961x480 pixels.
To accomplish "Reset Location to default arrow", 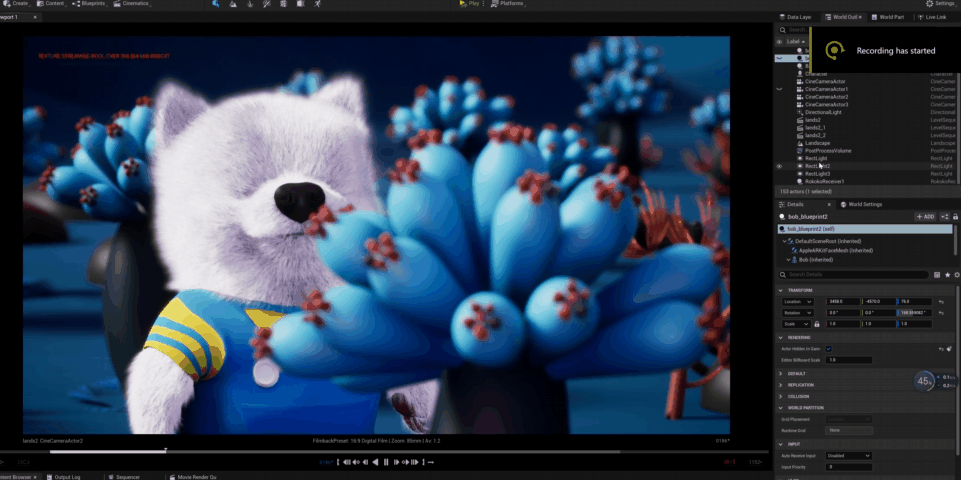I will click(941, 302).
